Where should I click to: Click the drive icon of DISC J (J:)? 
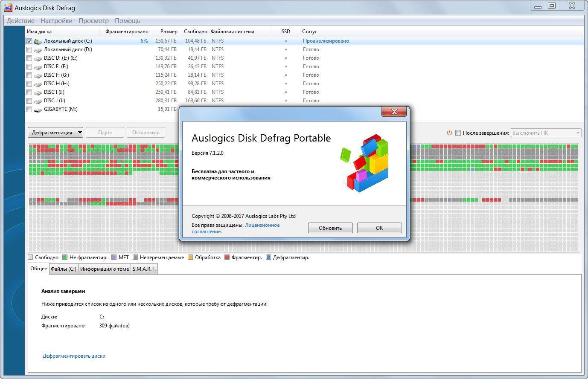point(38,101)
